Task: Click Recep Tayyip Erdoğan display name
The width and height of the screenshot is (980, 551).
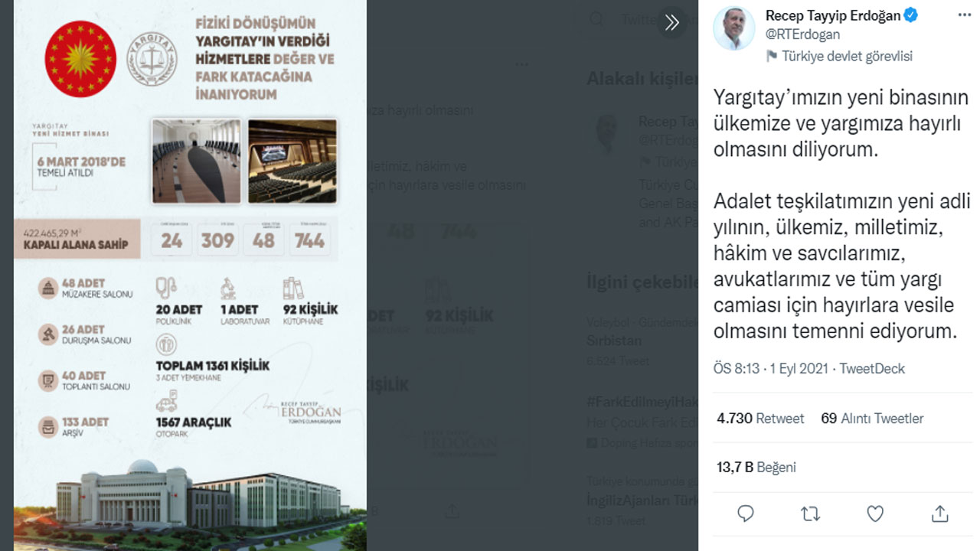Action: (833, 15)
